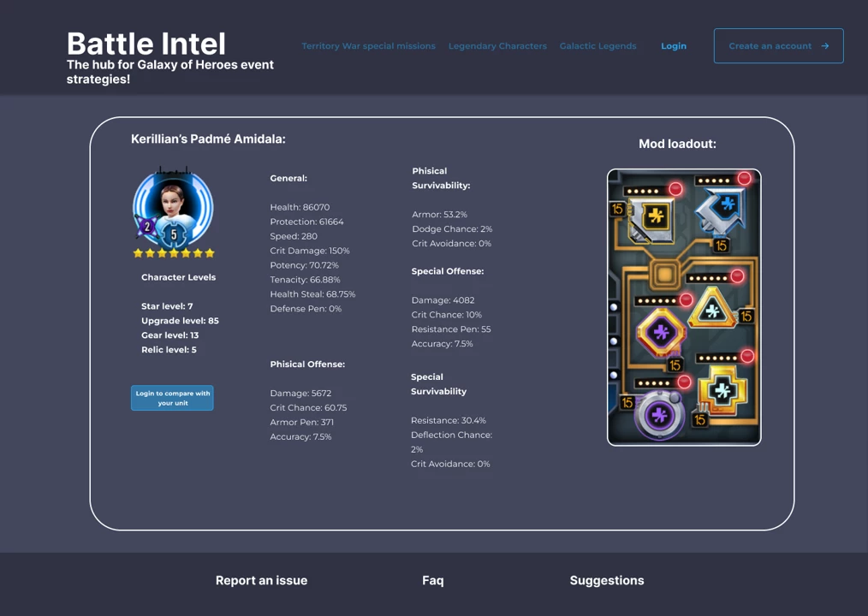Click the Battle Intel site title
The width and height of the screenshot is (868, 616).
click(146, 44)
